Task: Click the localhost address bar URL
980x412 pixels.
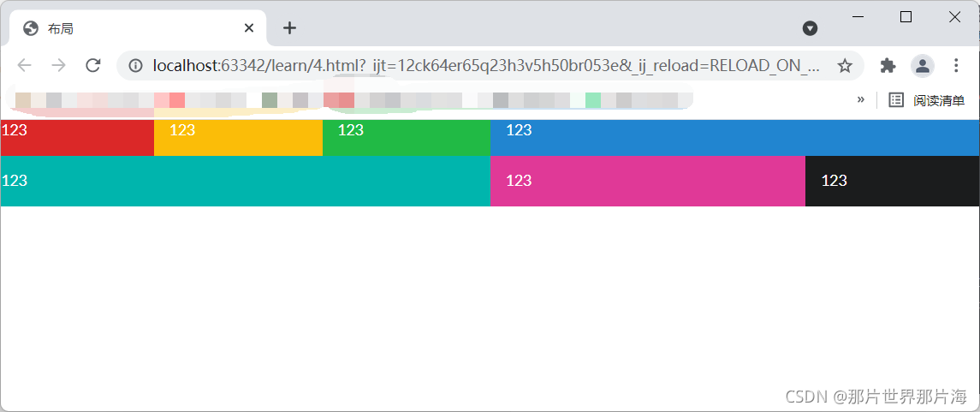Action: click(486, 66)
